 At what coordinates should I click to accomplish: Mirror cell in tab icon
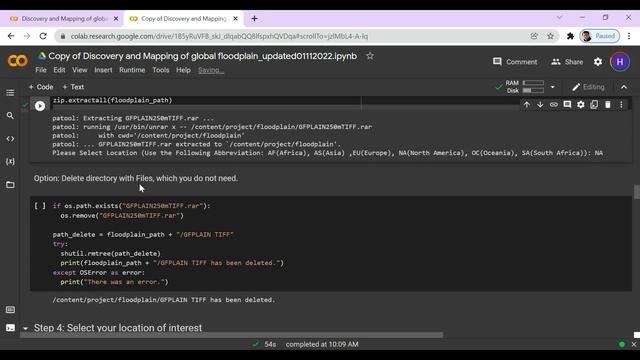pos(594,105)
